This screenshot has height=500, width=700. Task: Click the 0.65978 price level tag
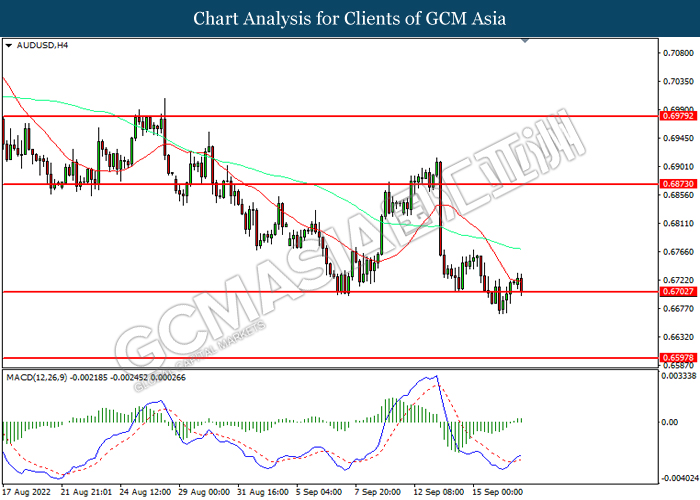679,358
